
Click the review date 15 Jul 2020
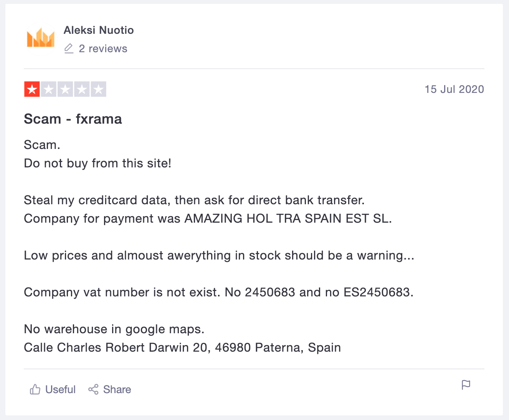point(454,89)
